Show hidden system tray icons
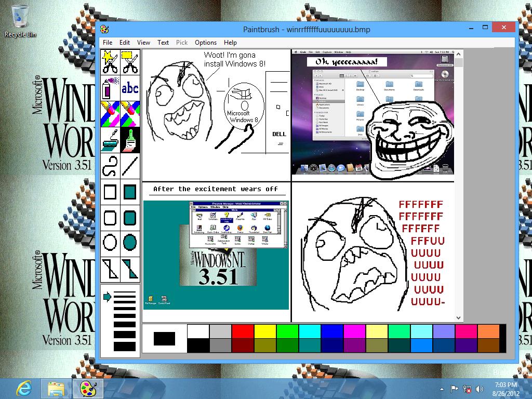Screen dimensions: 532x399 (442, 389)
